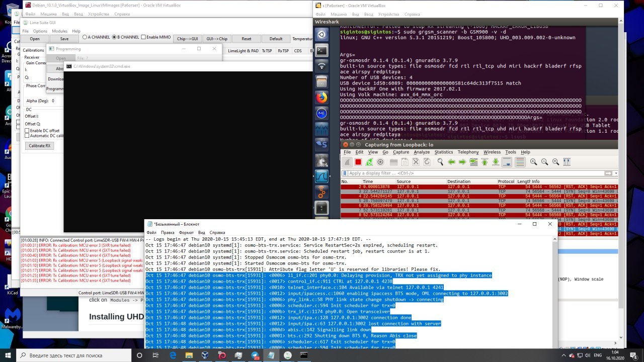Open Wireshark Analyze menu
The height and width of the screenshot is (362, 644).
(x=422, y=152)
